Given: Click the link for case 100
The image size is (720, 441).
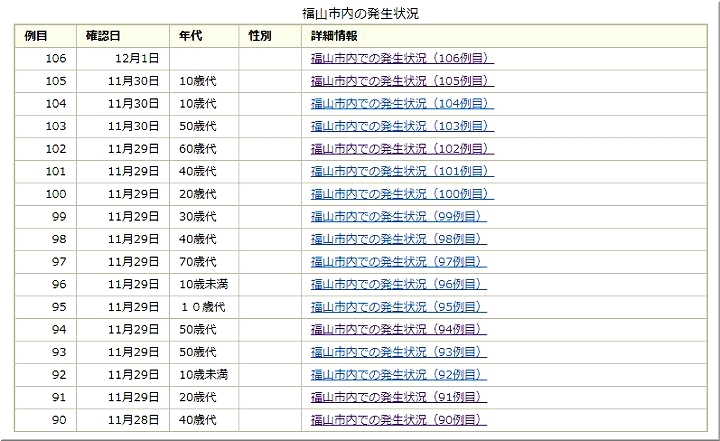Looking at the screenshot, I should tap(402, 194).
